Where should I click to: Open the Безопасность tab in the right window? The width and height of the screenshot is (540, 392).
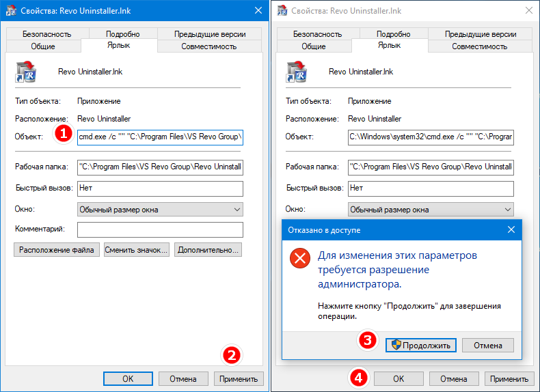318,34
